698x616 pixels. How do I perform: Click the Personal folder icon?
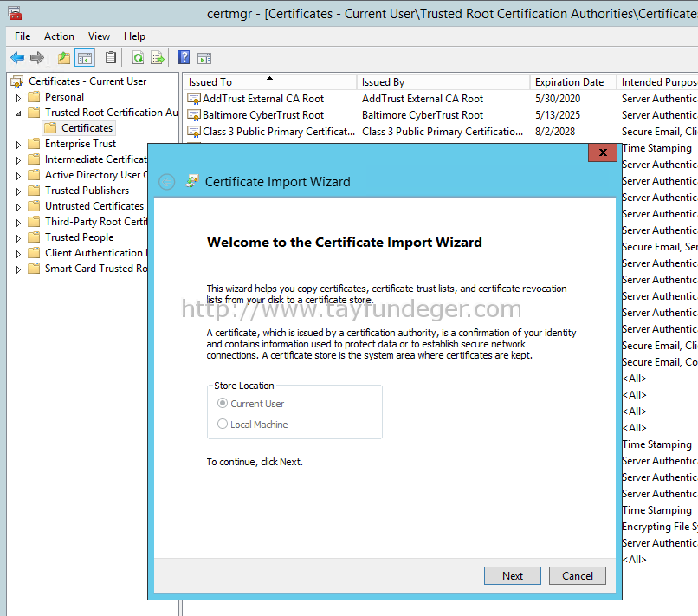coord(34,97)
